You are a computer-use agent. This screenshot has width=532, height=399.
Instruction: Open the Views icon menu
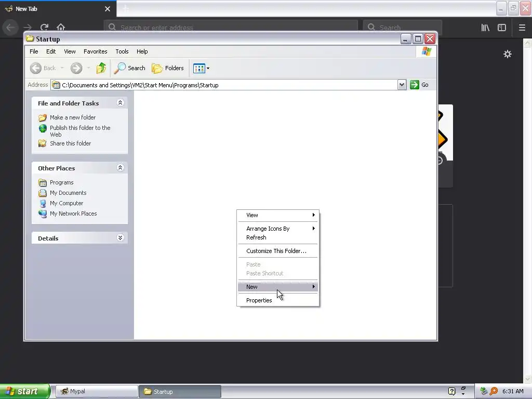click(201, 68)
